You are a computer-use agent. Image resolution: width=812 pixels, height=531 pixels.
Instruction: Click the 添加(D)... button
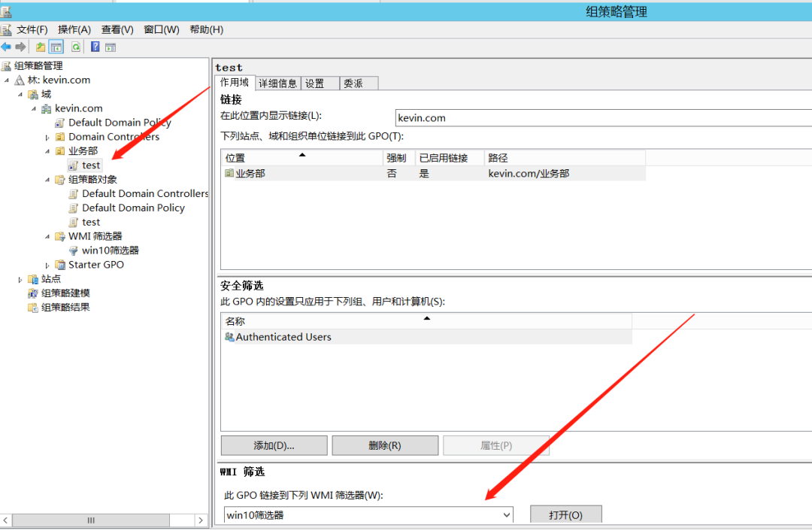click(x=274, y=445)
